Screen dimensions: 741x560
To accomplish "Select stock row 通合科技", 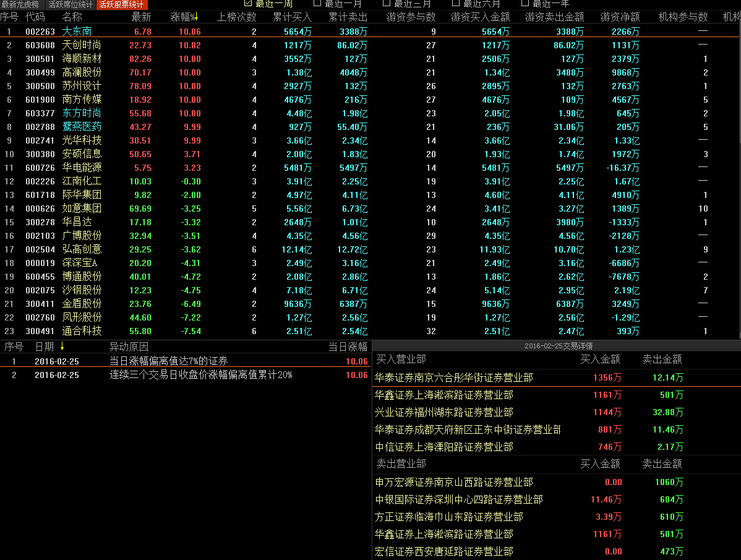I will [x=369, y=331].
